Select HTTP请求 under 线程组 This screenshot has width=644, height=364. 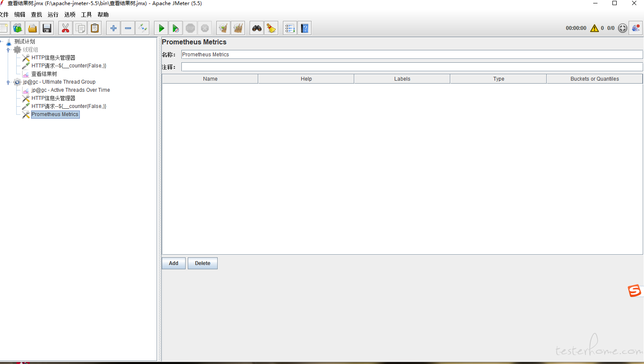coord(69,66)
